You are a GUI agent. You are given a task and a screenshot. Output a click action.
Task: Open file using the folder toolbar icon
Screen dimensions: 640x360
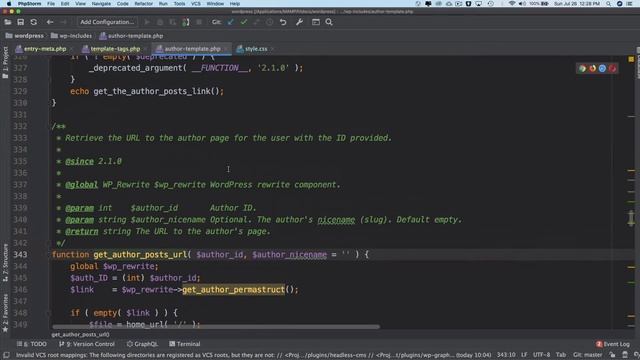pos(8,22)
